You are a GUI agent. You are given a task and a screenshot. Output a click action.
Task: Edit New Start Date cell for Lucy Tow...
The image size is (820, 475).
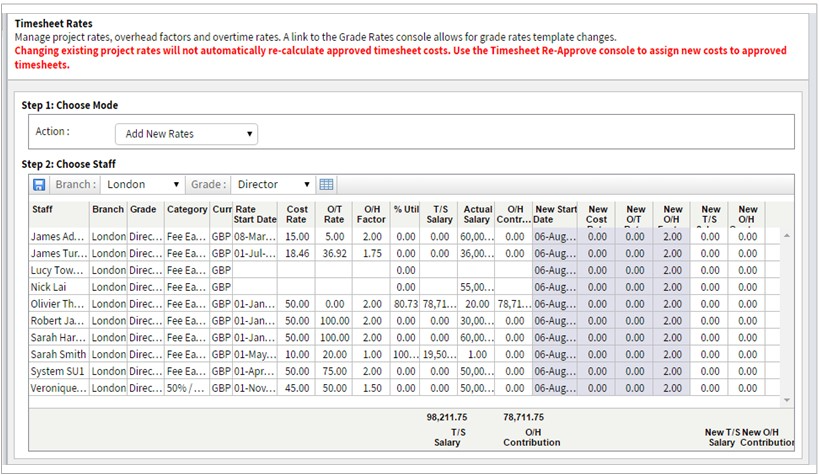[555, 270]
